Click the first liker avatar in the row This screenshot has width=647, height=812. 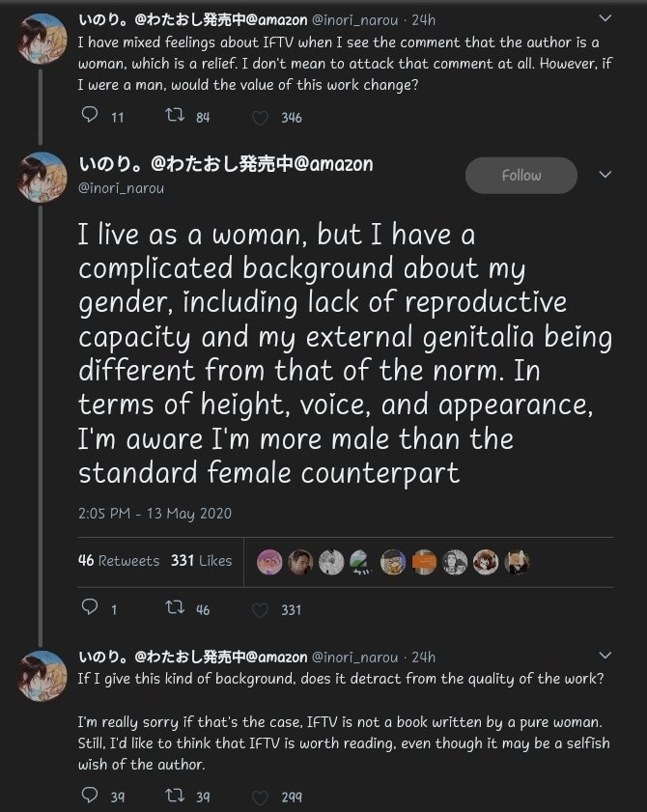coord(270,562)
